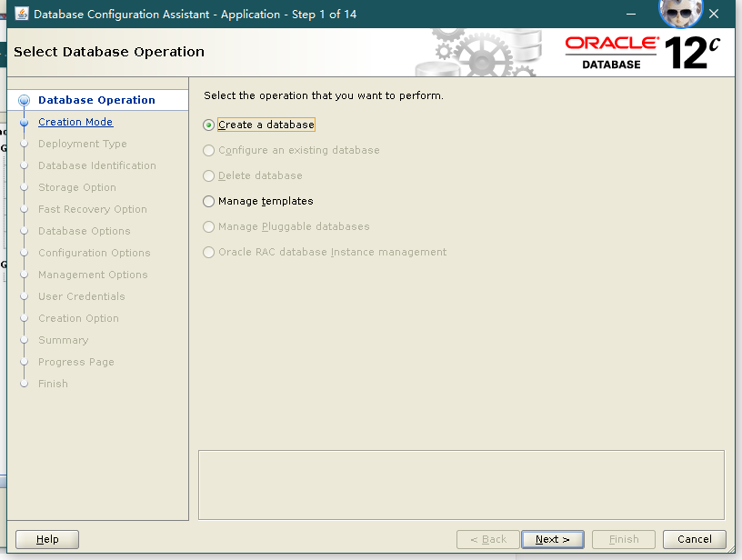This screenshot has width=742, height=560.
Task: Click the empty message area at bottom
Action: pyautogui.click(x=461, y=485)
